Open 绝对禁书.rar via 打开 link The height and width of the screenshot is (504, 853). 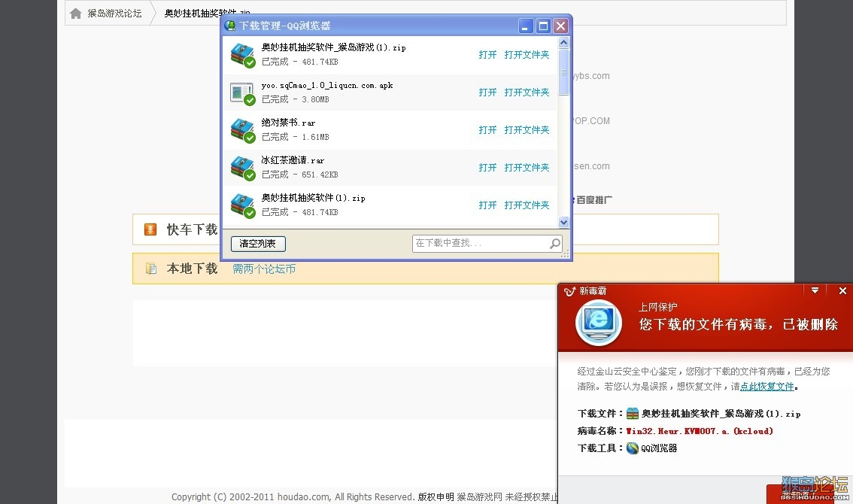487,129
